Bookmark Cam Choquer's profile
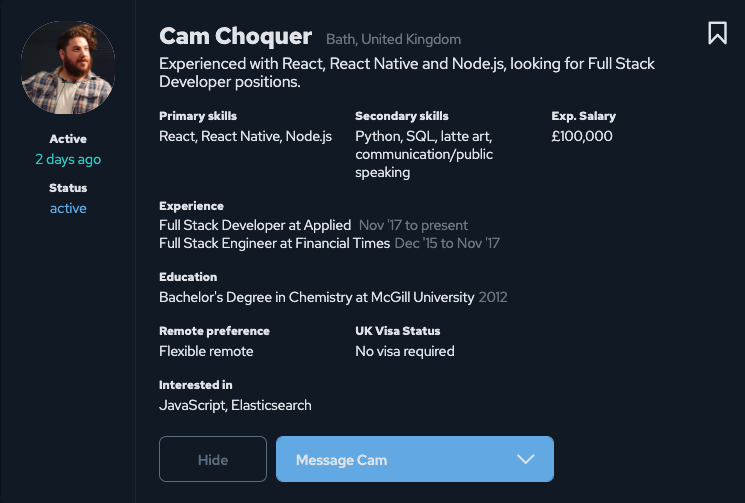 click(x=717, y=33)
